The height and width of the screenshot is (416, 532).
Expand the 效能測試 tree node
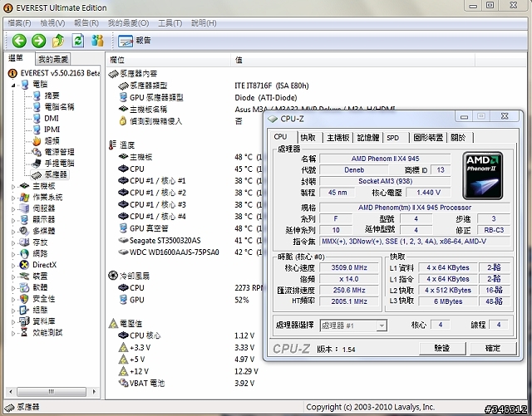pos(13,333)
